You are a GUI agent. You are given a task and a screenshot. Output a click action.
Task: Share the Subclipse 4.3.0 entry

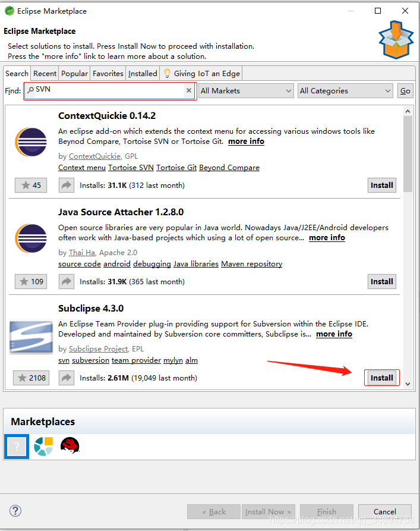[x=67, y=378]
